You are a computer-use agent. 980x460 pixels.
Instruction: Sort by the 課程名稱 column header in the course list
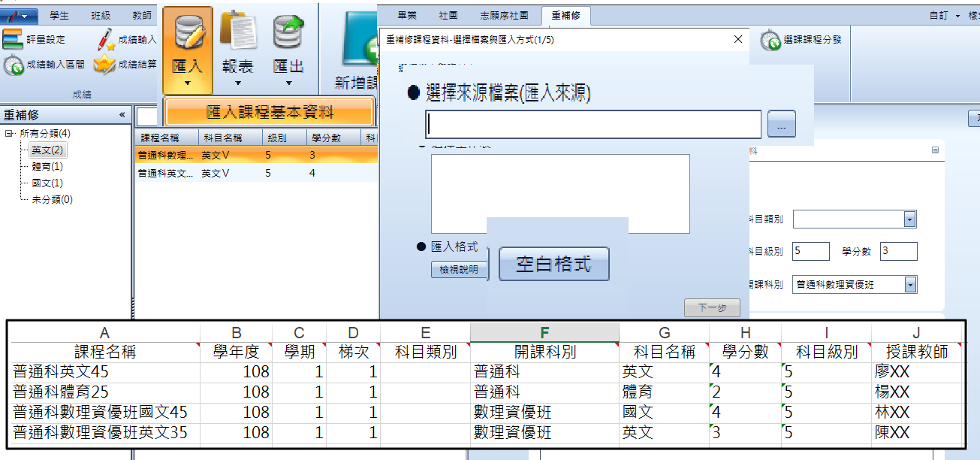[x=166, y=138]
